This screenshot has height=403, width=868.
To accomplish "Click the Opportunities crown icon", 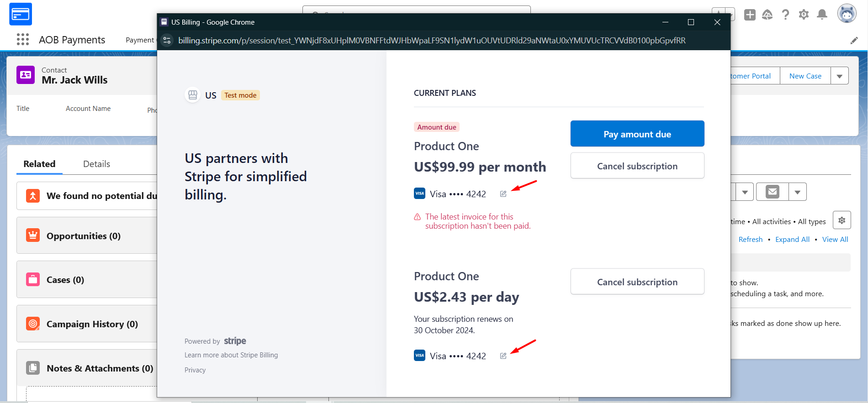I will (x=33, y=236).
